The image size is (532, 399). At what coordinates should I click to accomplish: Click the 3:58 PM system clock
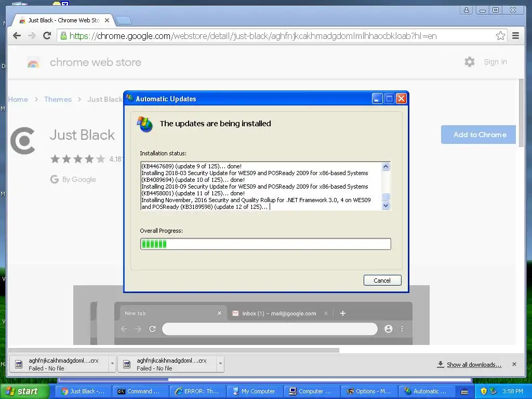click(x=513, y=391)
